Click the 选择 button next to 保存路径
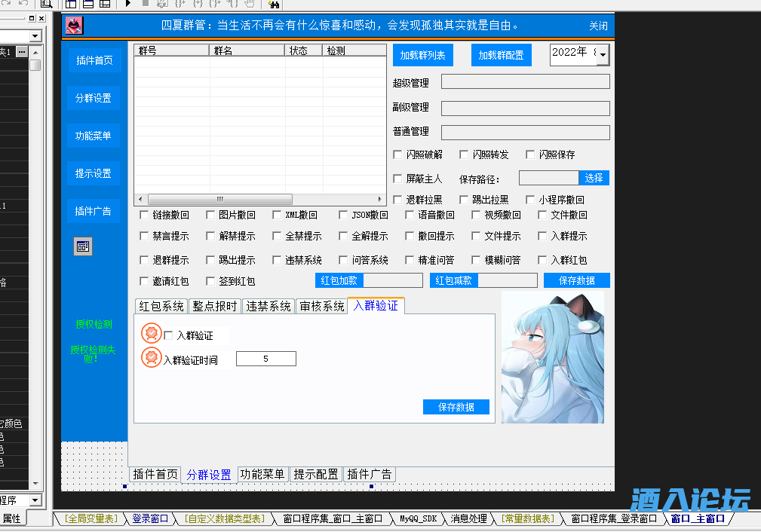761x532 pixels. click(x=593, y=178)
